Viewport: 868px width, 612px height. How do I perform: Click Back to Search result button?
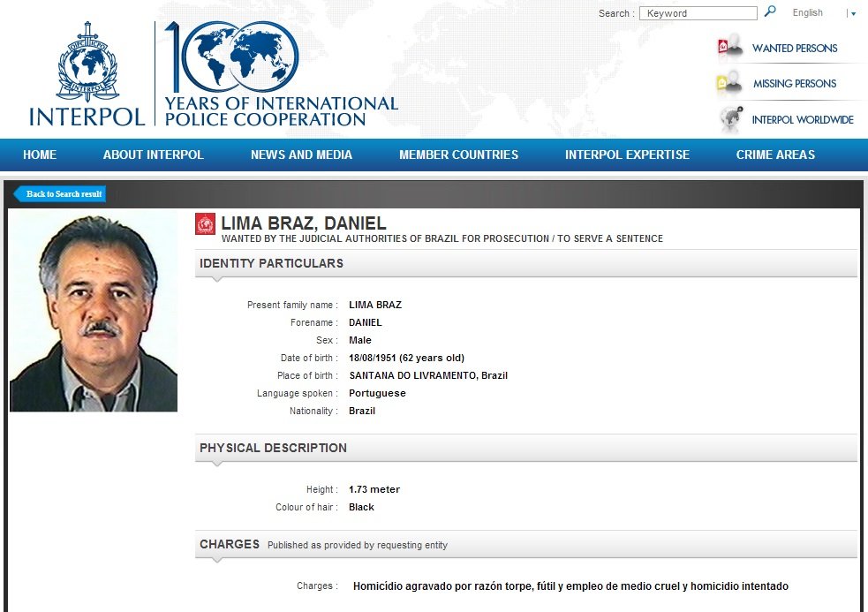point(60,194)
